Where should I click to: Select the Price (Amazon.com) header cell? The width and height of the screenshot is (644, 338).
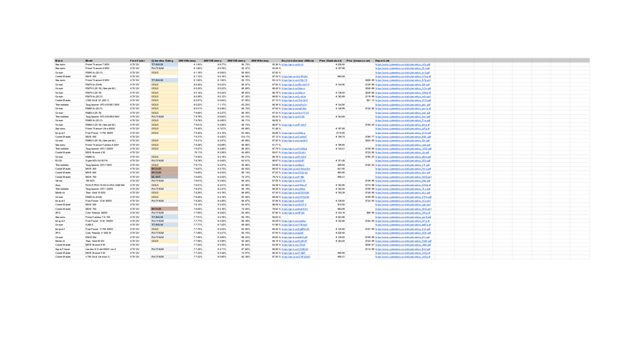[360, 61]
